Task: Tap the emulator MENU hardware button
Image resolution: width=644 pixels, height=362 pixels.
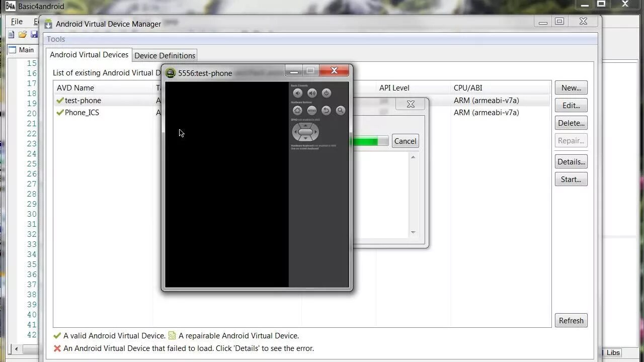Action: 312,111
